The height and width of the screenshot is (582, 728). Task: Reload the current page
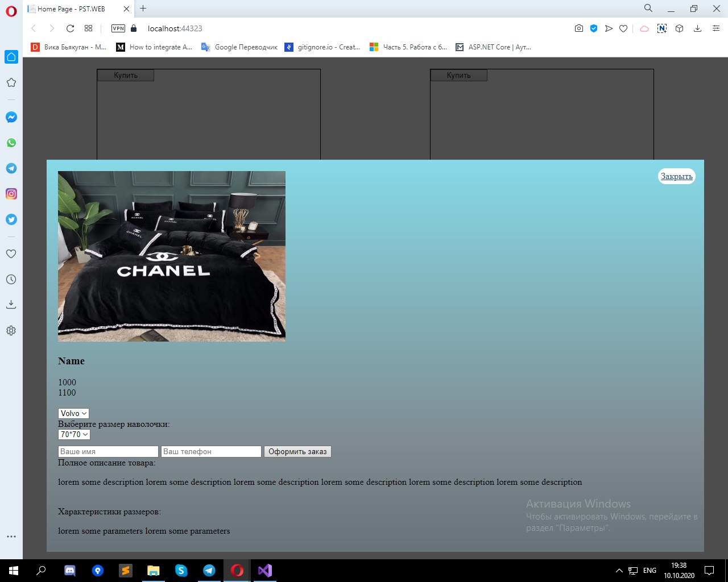70,28
